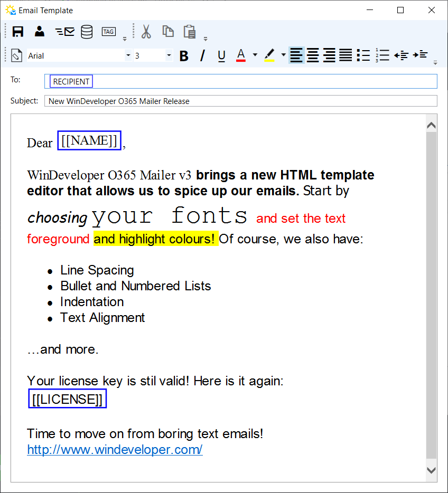This screenshot has width=448, height=493.
Task: Click scrollbar down arrow in editor
Action: pyautogui.click(x=431, y=470)
